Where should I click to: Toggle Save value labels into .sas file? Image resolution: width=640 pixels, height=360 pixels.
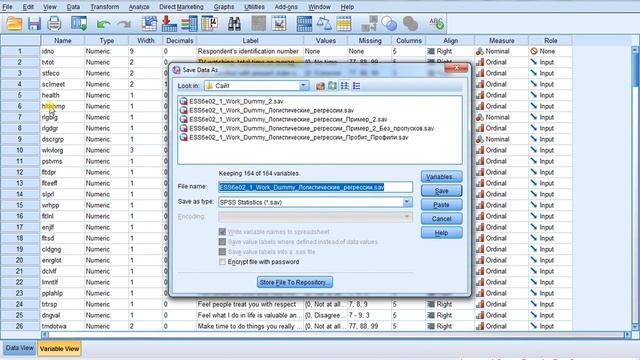coord(222,252)
